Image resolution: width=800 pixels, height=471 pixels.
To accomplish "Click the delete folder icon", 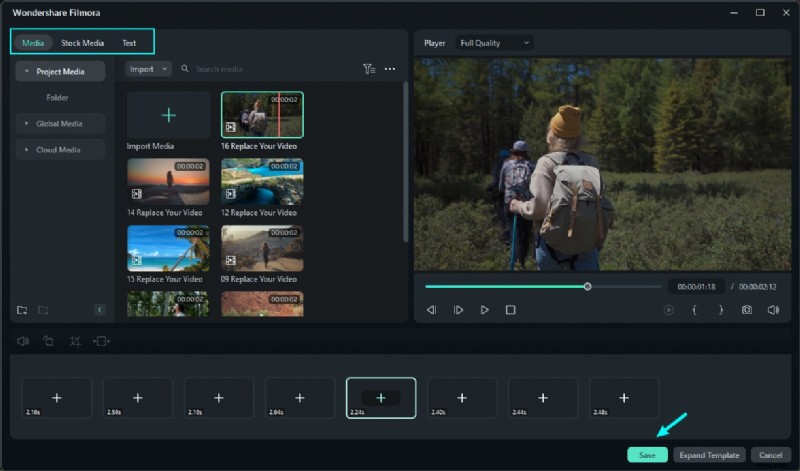I will (x=43, y=310).
